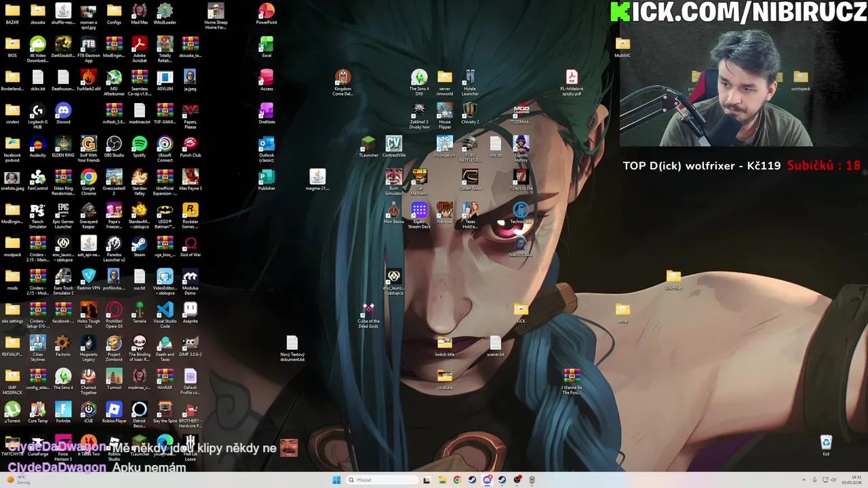The height and width of the screenshot is (488, 868).
Task: Select the Aseprite desktop icon
Action: click(191, 312)
